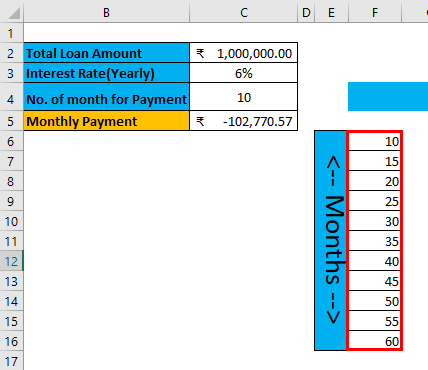The height and width of the screenshot is (370, 428).
Task: Select cell F6 with value 10
Action: [x=374, y=141]
